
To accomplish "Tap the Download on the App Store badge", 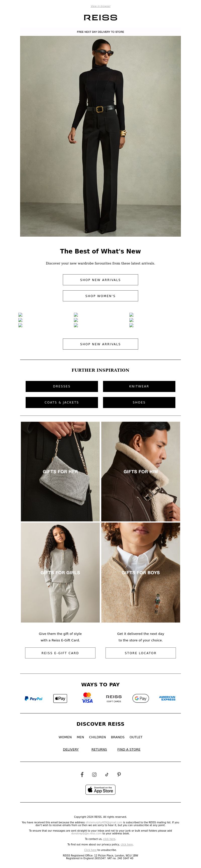I will (x=100, y=789).
